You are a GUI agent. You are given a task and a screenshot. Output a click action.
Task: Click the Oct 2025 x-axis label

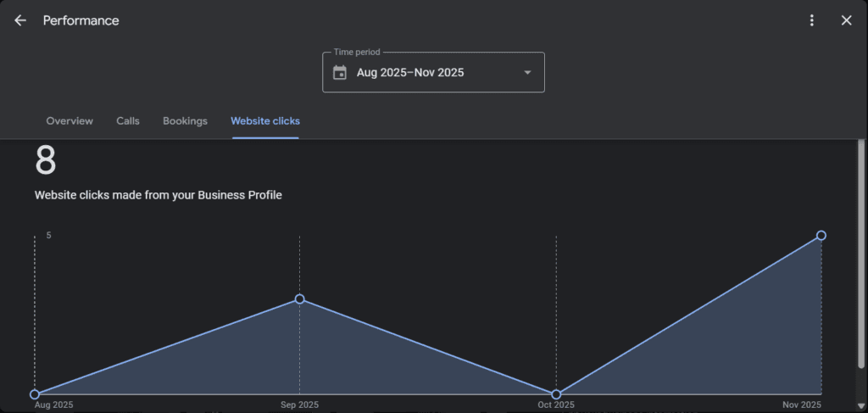555,405
